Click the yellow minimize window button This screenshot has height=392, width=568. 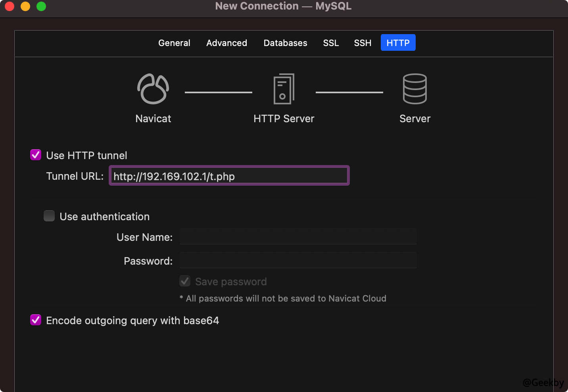point(25,6)
